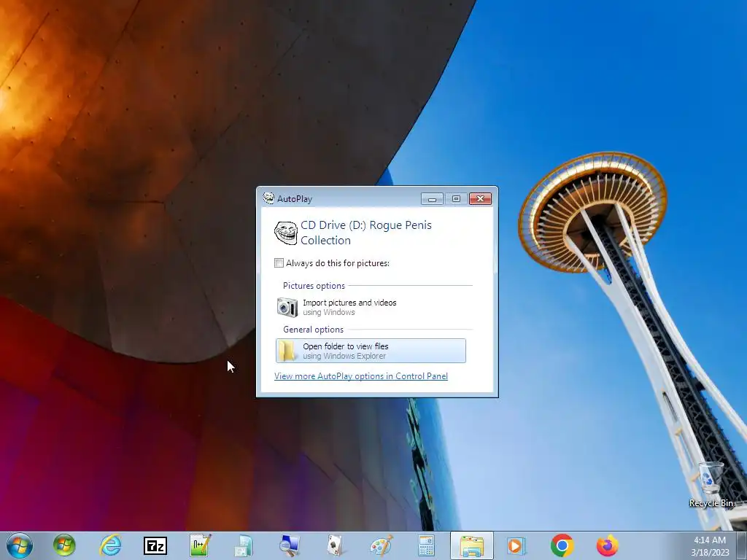The height and width of the screenshot is (560, 747).
Task: Click the 'General options' heading
Action: tap(314, 330)
